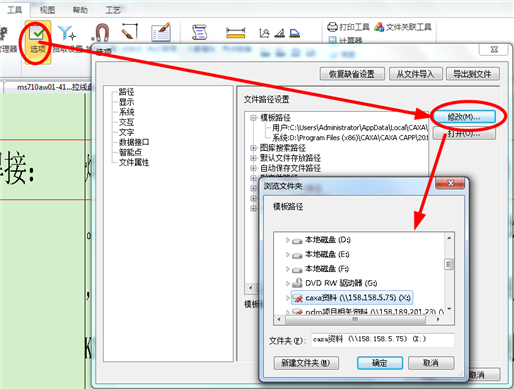Open the notepad with pencil icon

161,32
